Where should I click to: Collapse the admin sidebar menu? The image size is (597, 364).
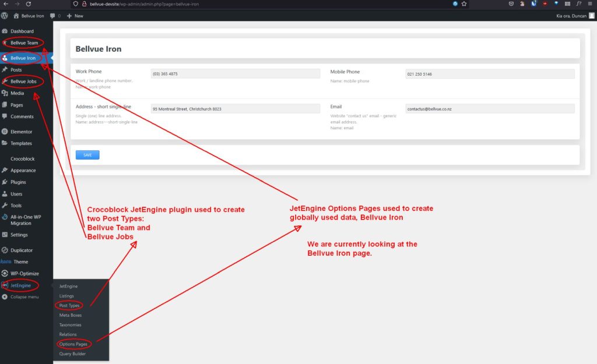pyautogui.click(x=24, y=297)
